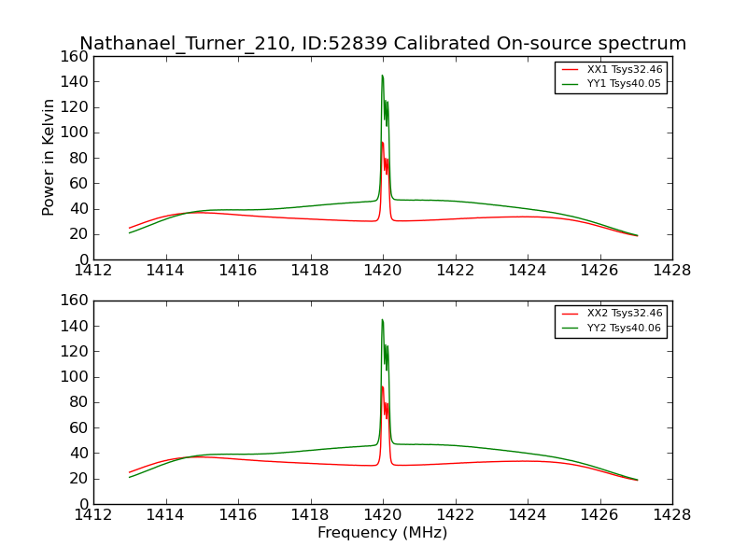
Task: Click the red XX1 peak in top plot
Action: click(x=382, y=143)
